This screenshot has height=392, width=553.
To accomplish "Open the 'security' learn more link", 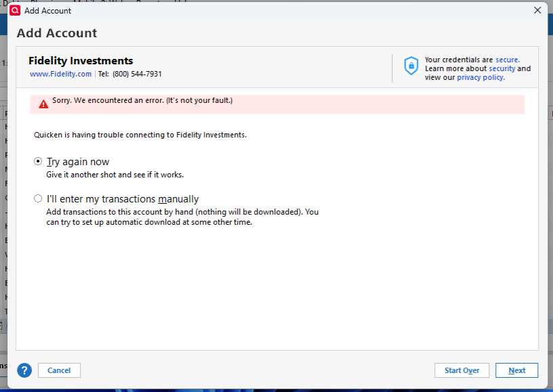I will click(x=502, y=68).
